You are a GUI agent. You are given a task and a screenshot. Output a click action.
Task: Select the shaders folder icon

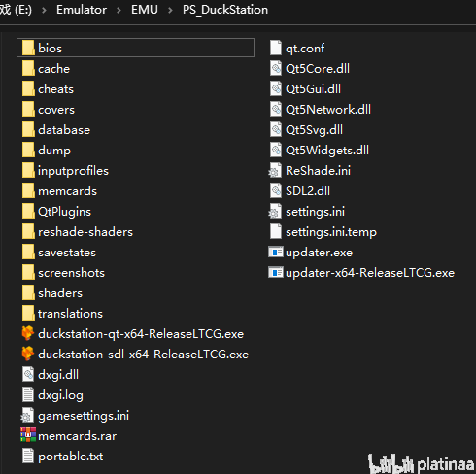coord(28,293)
